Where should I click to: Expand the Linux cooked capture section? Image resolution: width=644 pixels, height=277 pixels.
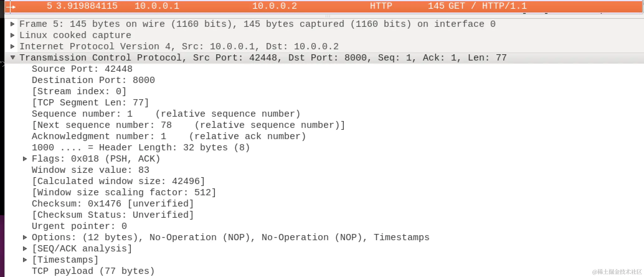coord(12,35)
